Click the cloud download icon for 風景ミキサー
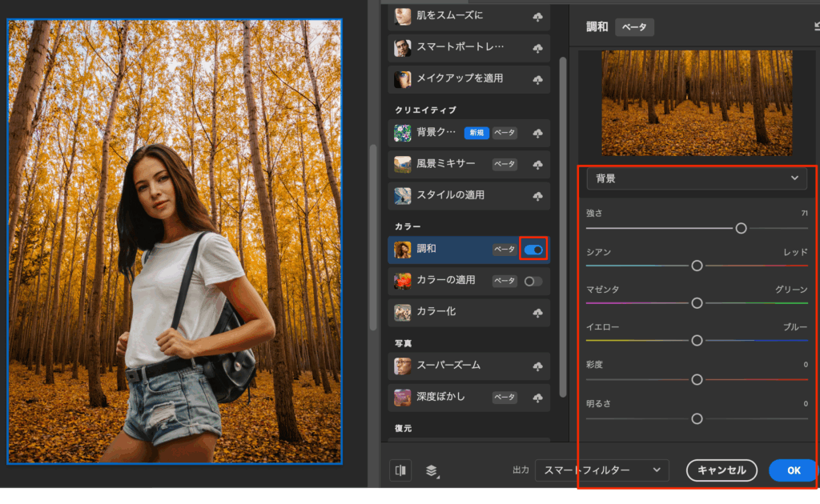 (537, 165)
